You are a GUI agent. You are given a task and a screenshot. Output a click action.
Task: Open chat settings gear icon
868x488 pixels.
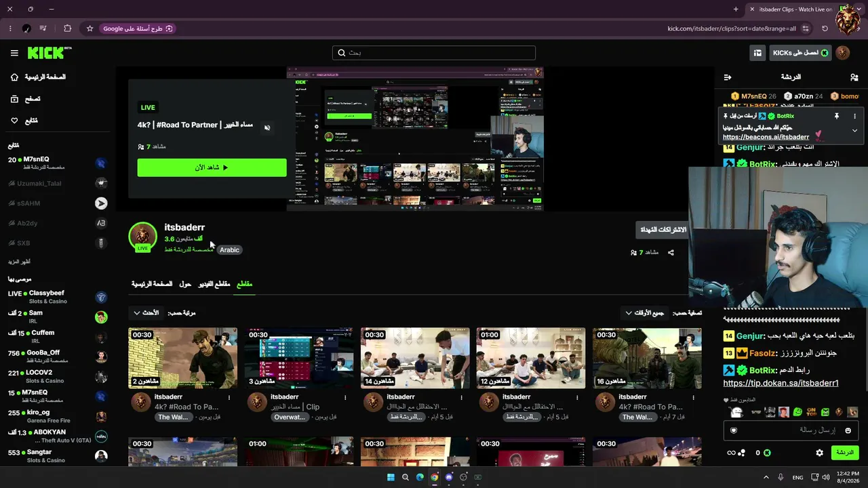coord(819,453)
